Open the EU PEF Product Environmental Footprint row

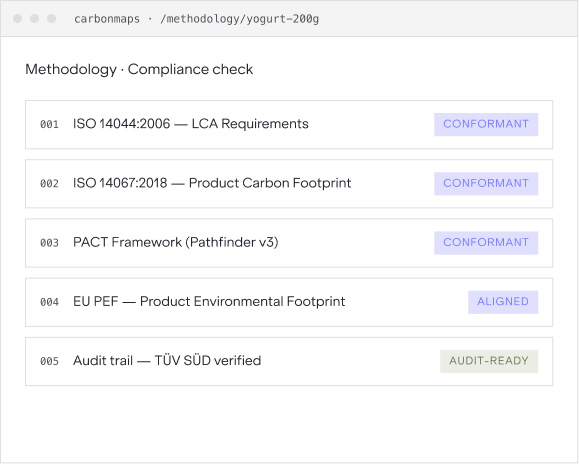click(289, 302)
